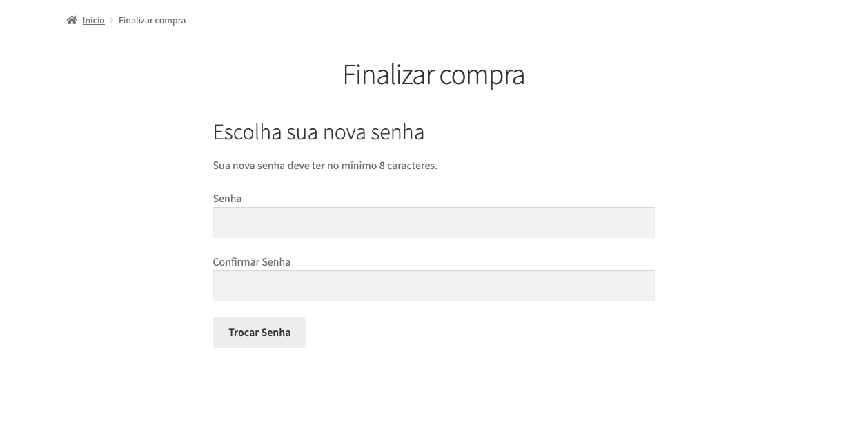
Task: Select the Confirmar Senha field label
Action: 251,261
